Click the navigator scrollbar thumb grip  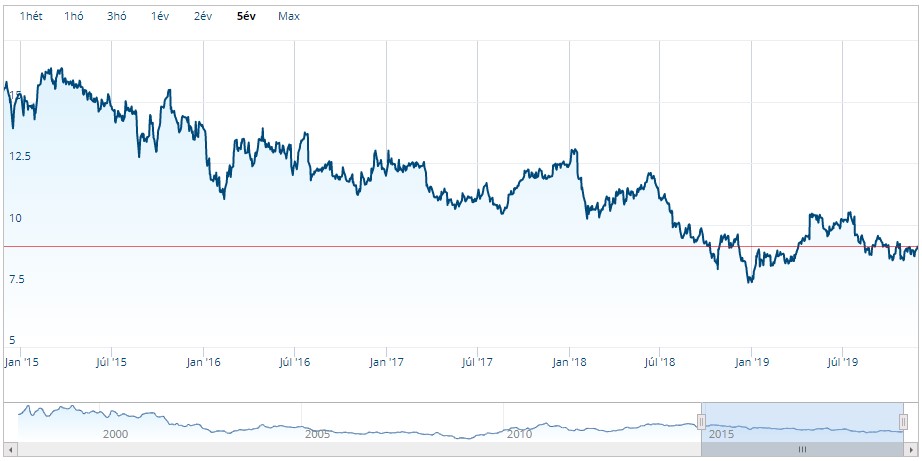(x=803, y=449)
